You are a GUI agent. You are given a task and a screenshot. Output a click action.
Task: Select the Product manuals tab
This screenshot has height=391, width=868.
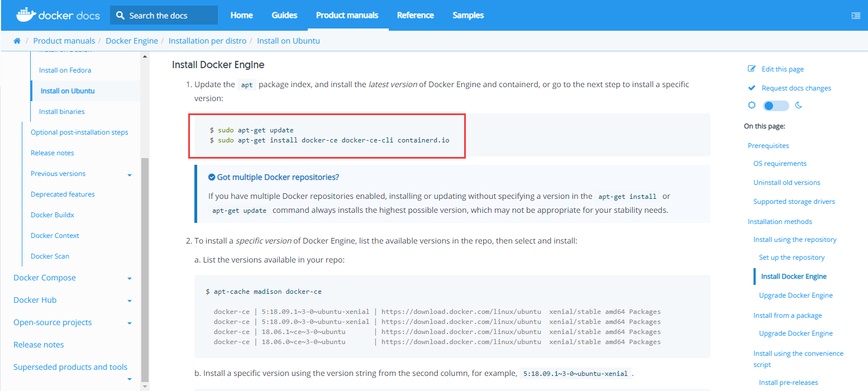pyautogui.click(x=347, y=15)
